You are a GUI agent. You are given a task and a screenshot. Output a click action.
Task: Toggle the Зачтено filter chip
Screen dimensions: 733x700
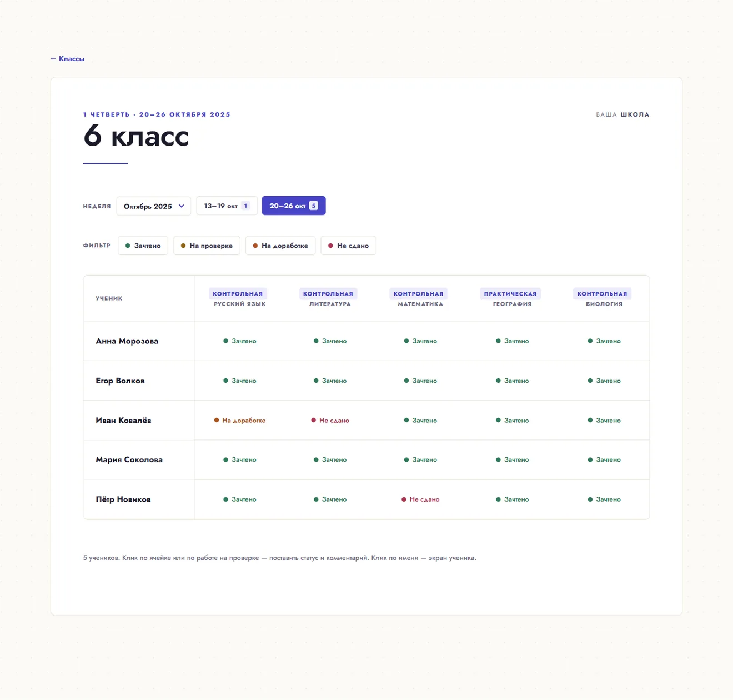point(143,246)
